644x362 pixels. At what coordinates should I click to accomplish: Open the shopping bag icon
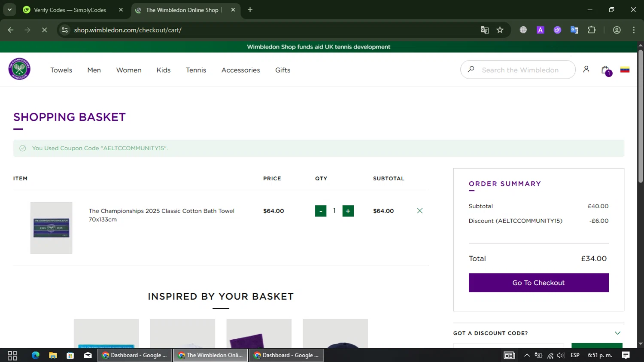605,70
